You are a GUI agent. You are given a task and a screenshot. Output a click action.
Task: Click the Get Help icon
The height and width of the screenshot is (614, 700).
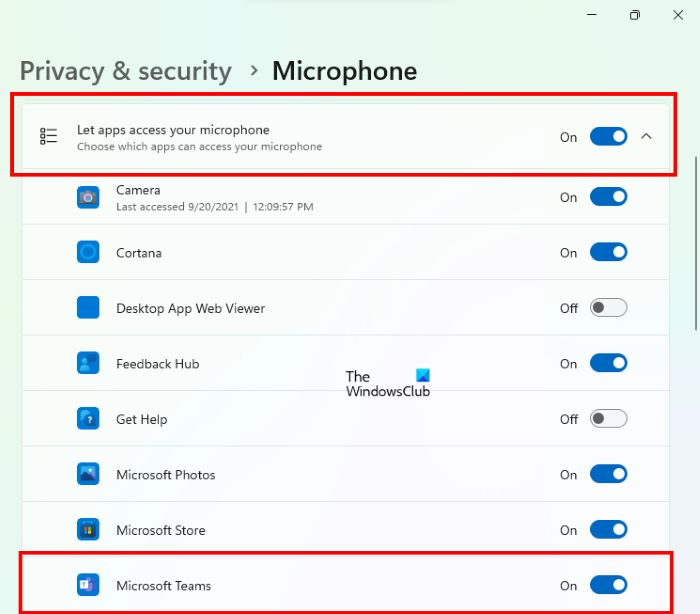point(88,419)
